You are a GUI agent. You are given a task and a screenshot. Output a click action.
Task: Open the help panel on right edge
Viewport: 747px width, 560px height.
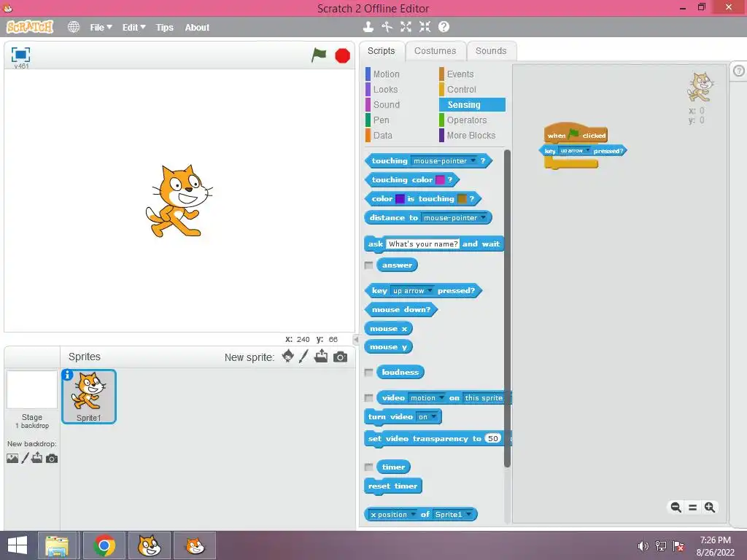(x=738, y=71)
